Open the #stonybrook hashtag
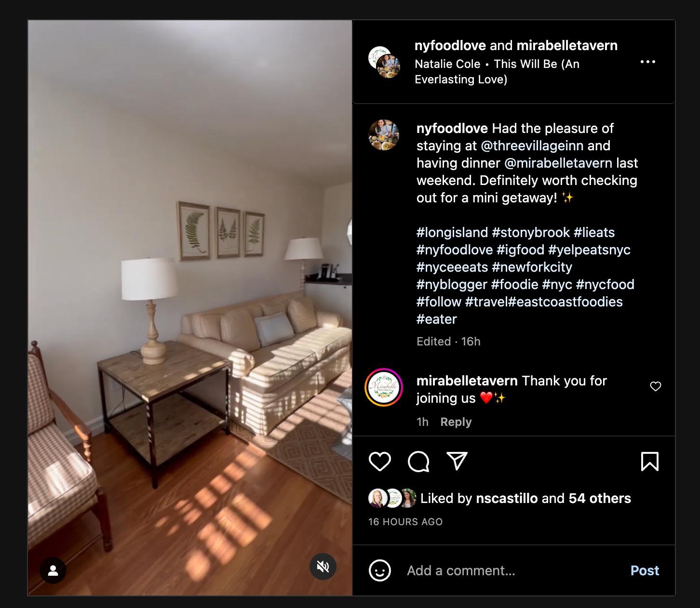This screenshot has height=608, width=700. (x=531, y=232)
